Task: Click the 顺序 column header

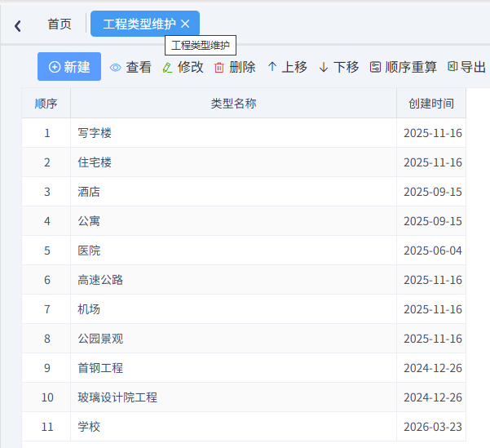Action: pyautogui.click(x=46, y=104)
